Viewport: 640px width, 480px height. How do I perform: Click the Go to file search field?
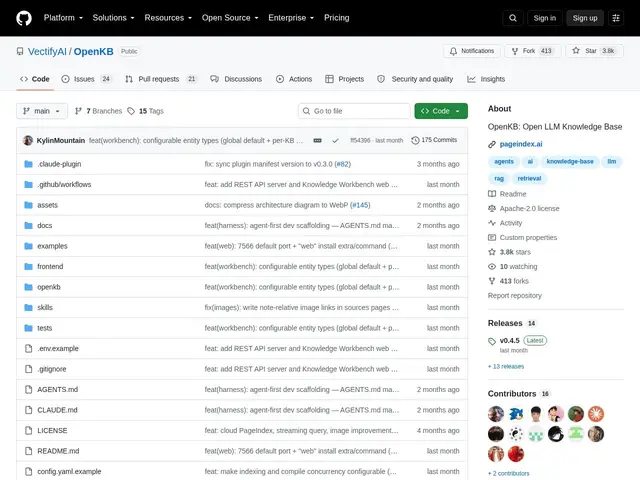pyautogui.click(x=354, y=111)
